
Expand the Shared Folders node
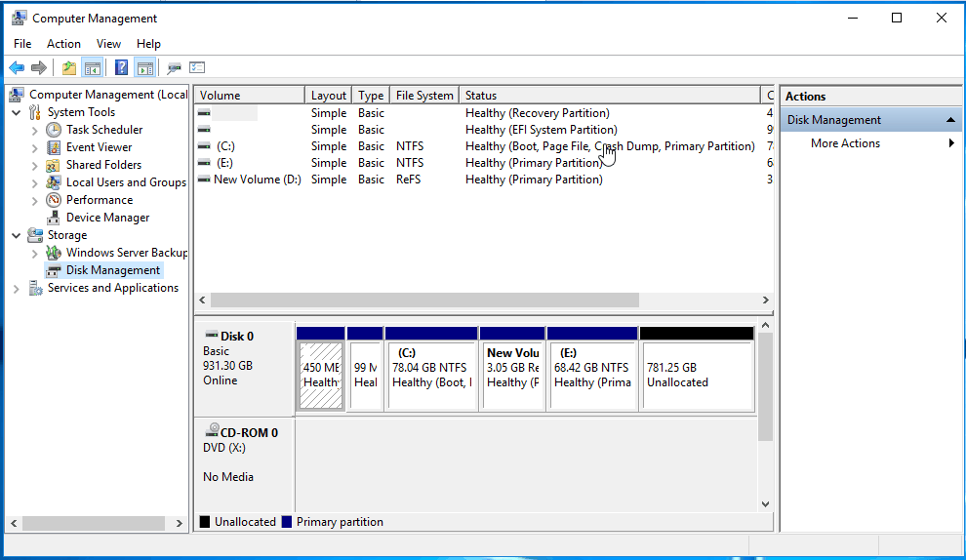[x=34, y=165]
